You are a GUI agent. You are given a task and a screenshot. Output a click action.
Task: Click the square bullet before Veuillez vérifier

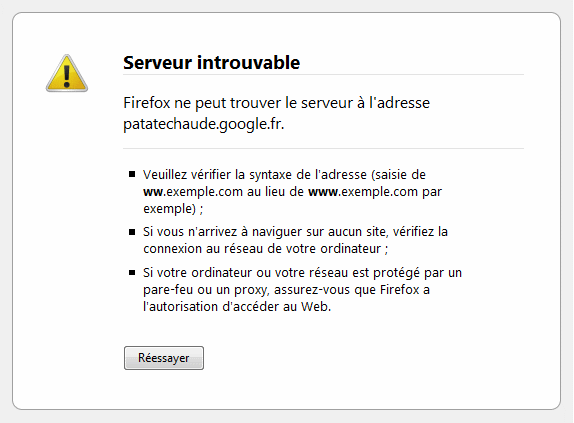132,174
